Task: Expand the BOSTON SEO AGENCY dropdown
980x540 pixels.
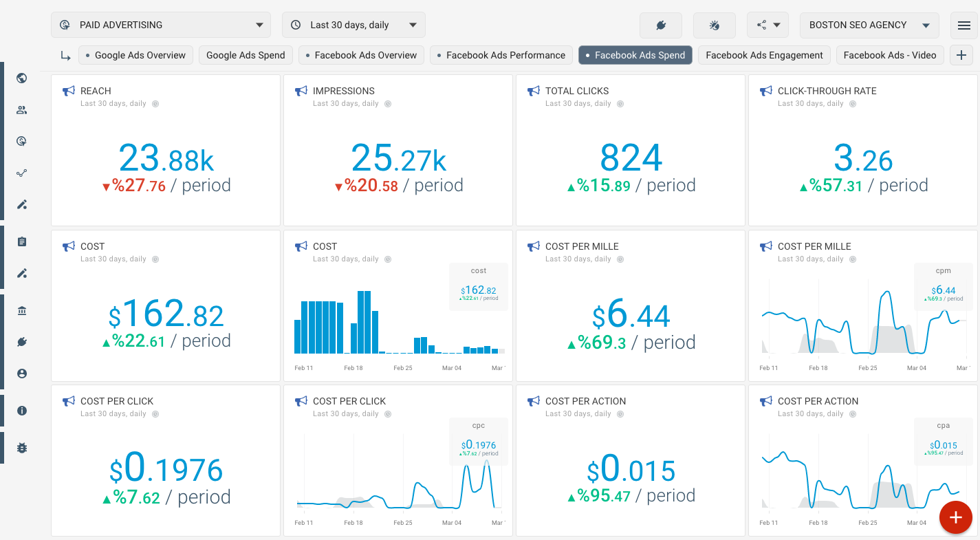Action: coord(869,25)
